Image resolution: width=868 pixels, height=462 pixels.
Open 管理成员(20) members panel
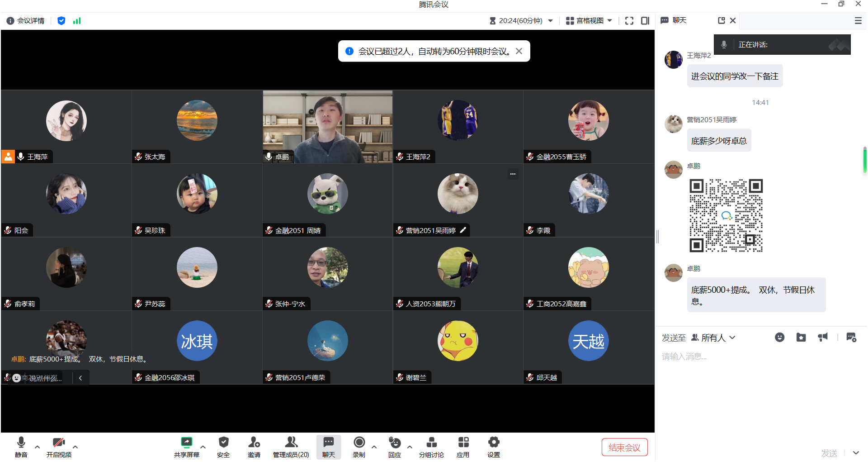click(291, 446)
